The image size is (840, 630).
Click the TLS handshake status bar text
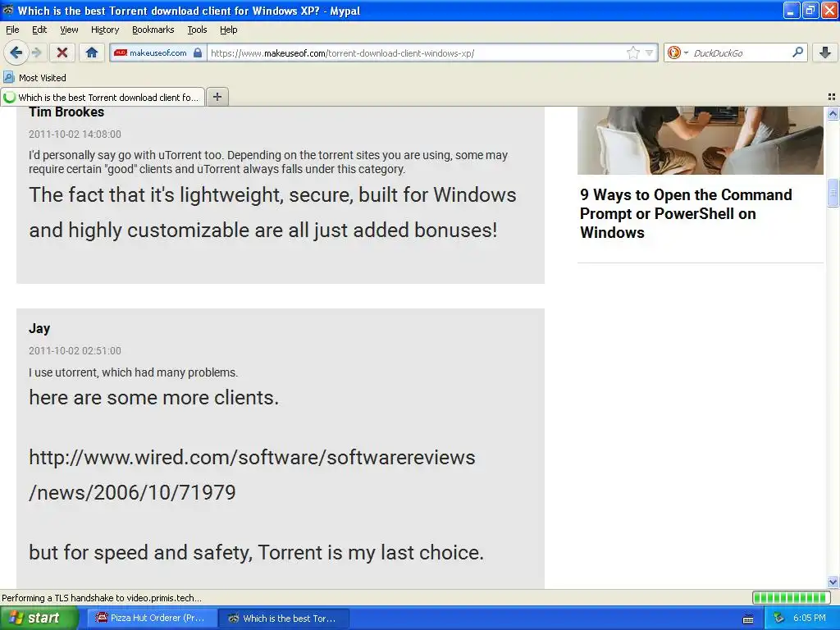pos(102,598)
